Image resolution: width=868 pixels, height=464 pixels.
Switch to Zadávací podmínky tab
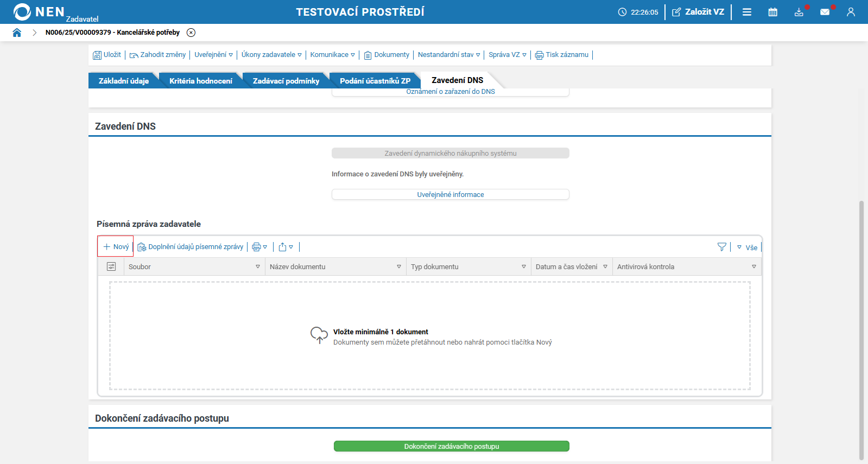pyautogui.click(x=286, y=81)
